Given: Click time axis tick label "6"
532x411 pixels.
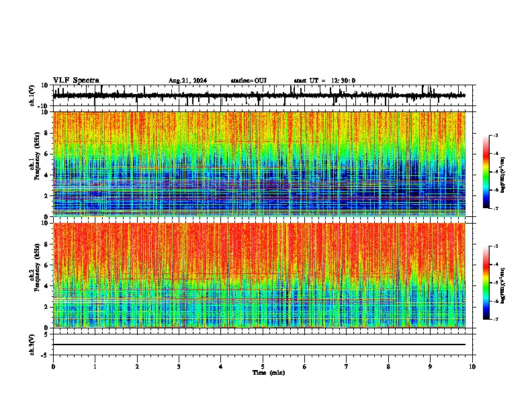Looking at the screenshot, I should tap(304, 367).
